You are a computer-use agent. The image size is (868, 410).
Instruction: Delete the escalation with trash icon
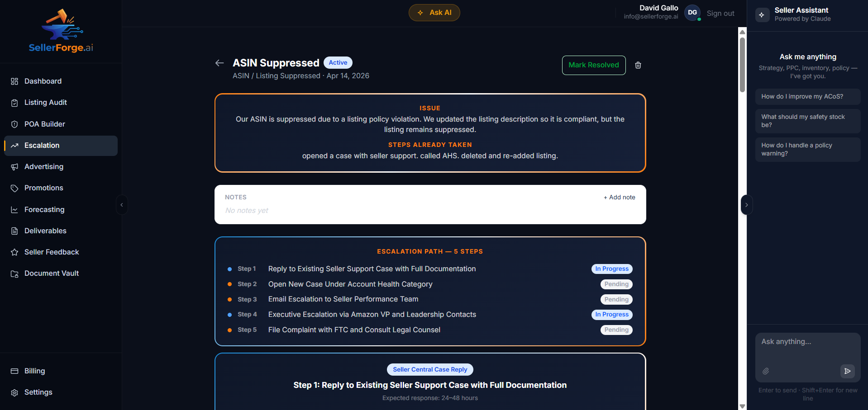(638, 65)
